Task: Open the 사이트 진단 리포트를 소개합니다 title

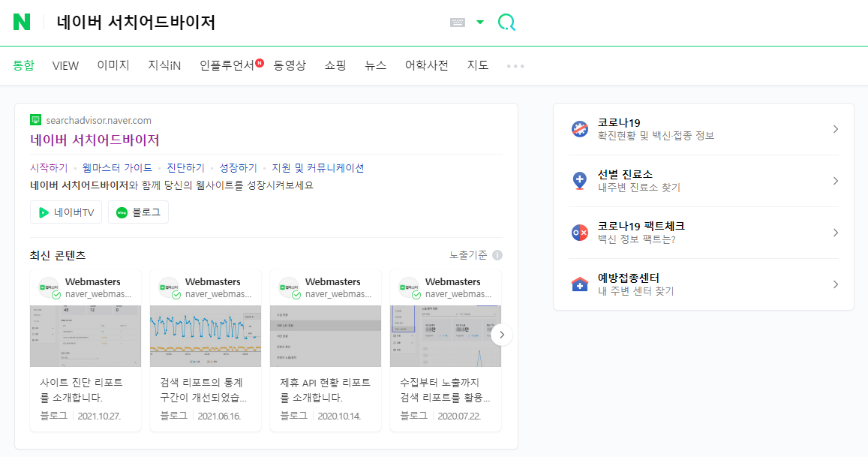Action: [81, 390]
